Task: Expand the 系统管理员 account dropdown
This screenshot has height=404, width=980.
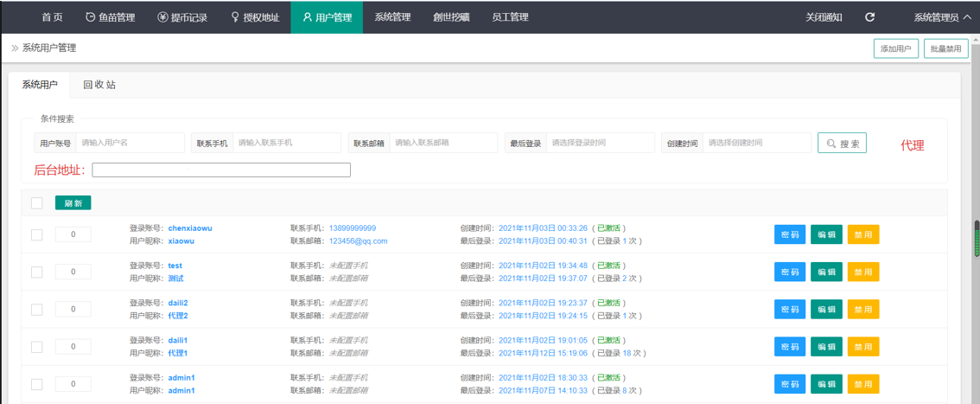Action: tap(942, 17)
